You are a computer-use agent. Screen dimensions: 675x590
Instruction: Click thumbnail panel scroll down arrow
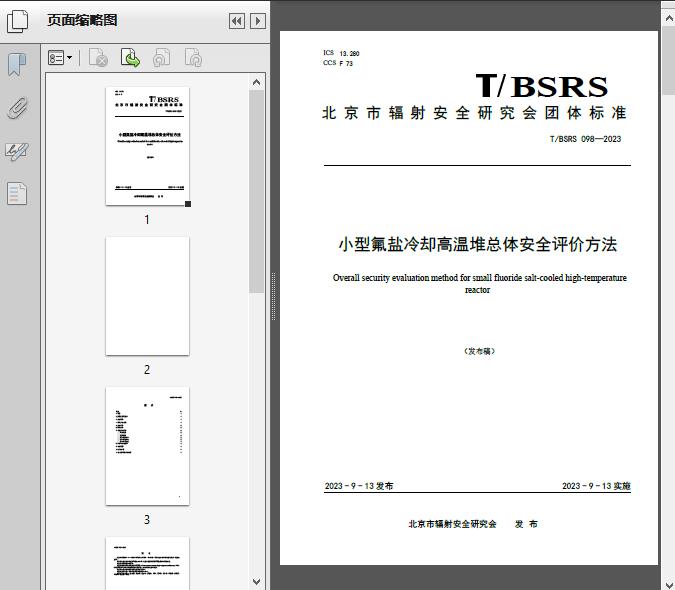point(257,582)
